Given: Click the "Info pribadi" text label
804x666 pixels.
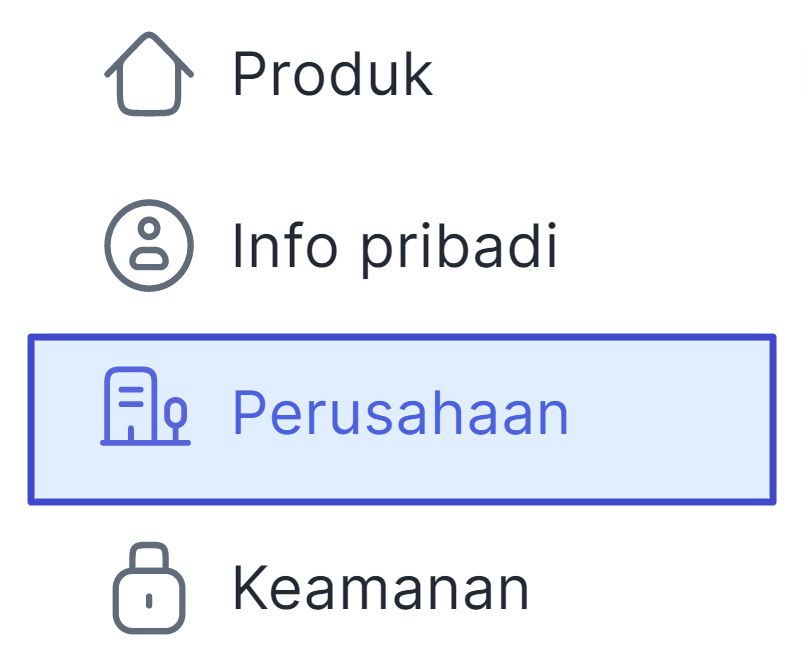Looking at the screenshot, I should point(394,248).
